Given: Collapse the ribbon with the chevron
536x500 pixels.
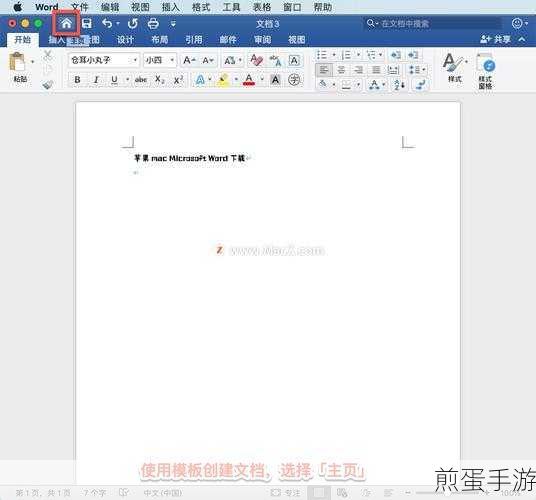Looking at the screenshot, I should tap(522, 39).
